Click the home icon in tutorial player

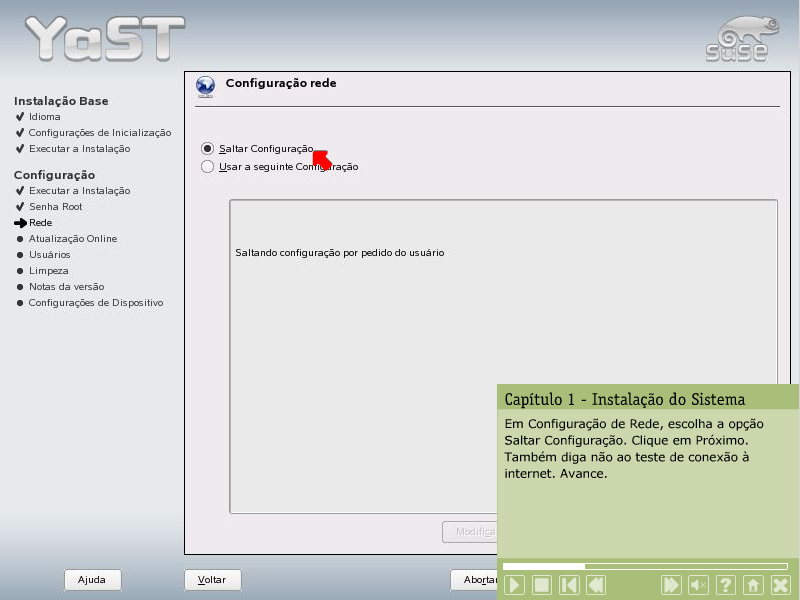[753, 585]
